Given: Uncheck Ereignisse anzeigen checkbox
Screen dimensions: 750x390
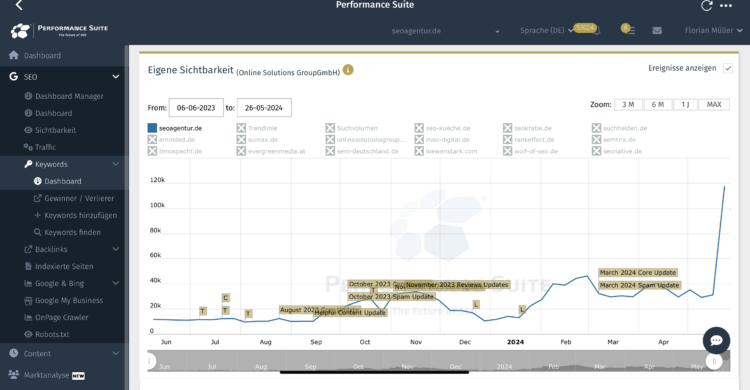Looking at the screenshot, I should (x=728, y=68).
